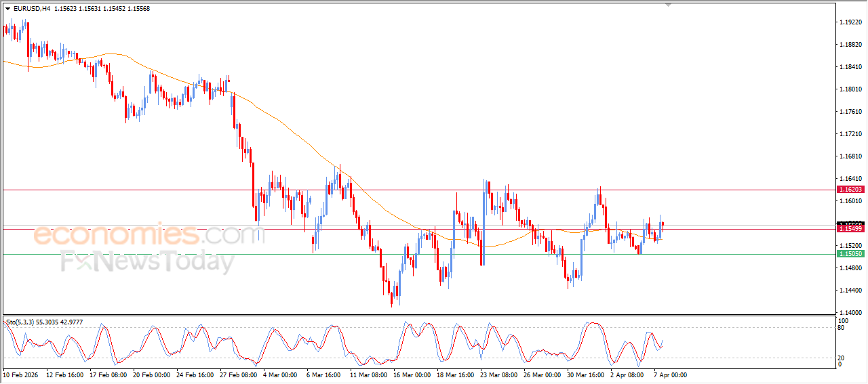Click the latest red candlestick on chart

tap(663, 223)
